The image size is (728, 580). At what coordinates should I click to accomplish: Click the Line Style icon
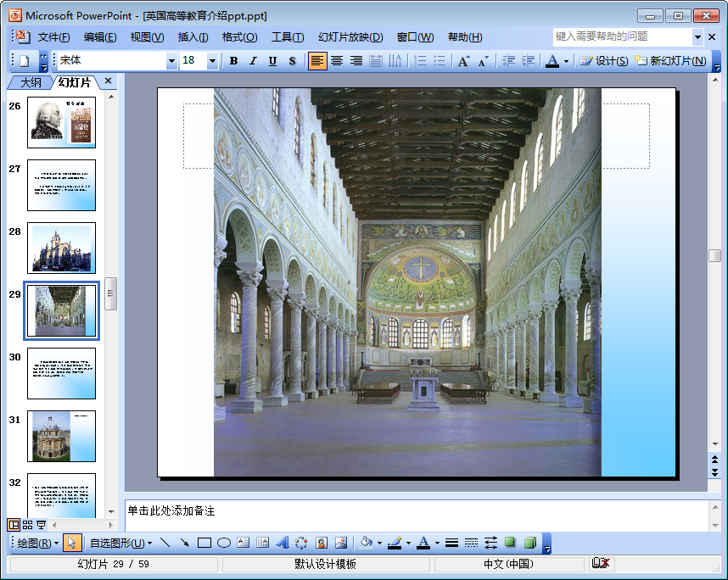(x=451, y=543)
